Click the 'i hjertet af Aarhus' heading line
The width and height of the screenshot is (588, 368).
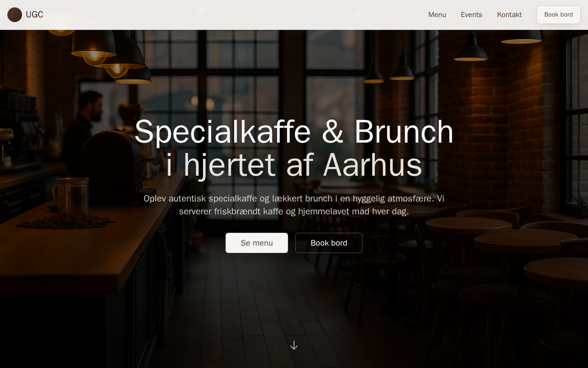tap(294, 165)
